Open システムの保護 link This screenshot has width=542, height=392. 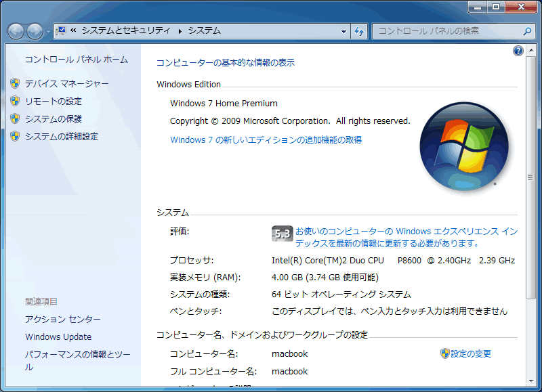(54, 118)
